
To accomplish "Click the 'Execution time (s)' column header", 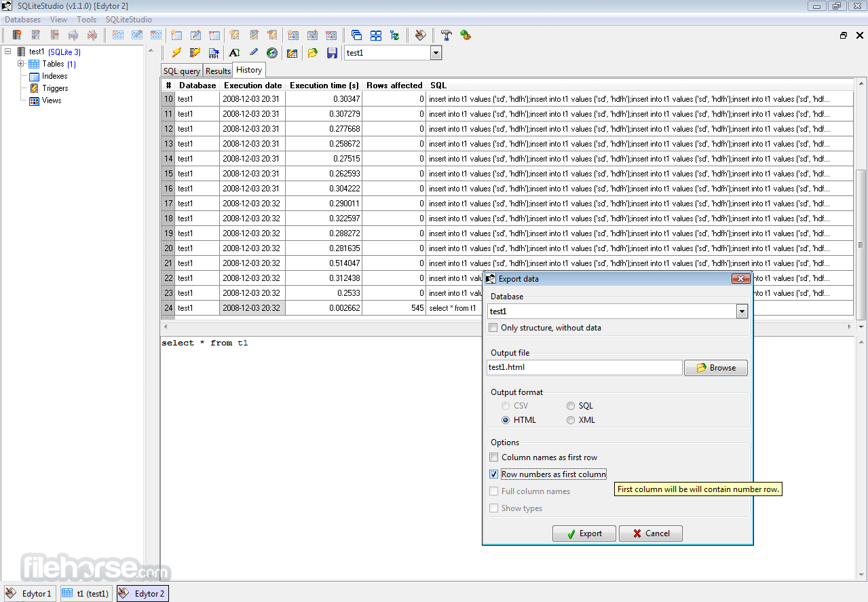I will click(324, 86).
